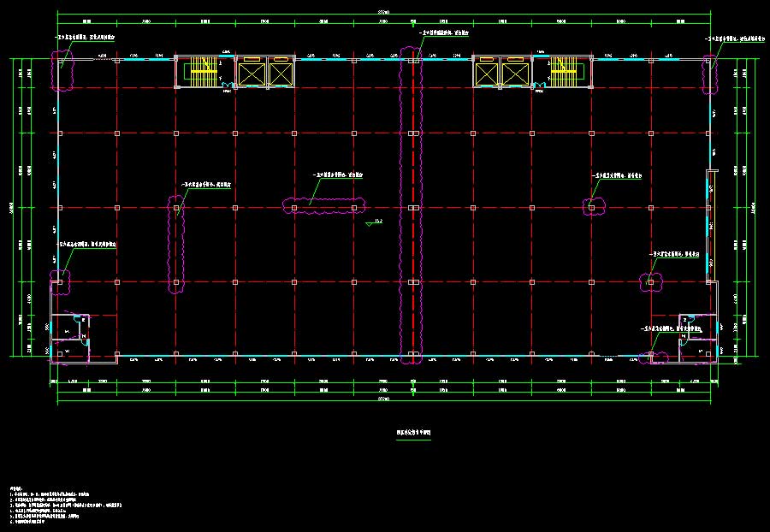Image resolution: width=770 pixels, height=532 pixels.
Task: Pick the wide horizontal revision cloud mid-plan
Action: pos(323,206)
